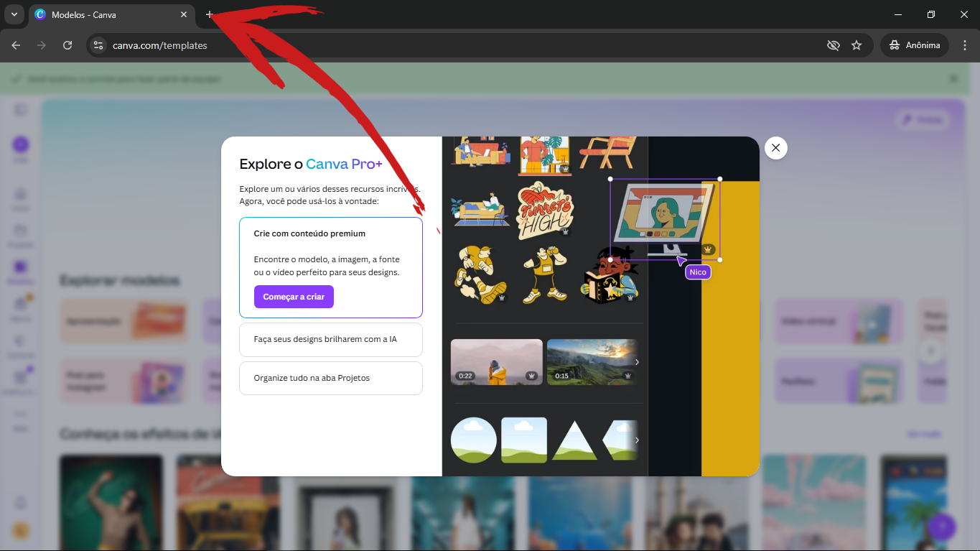Open the Panfleto template card

pos(839,381)
